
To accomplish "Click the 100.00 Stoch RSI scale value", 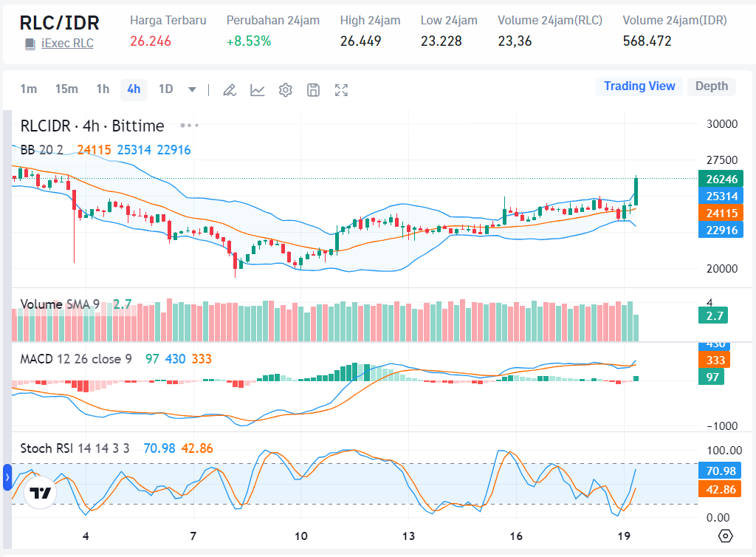I will click(x=724, y=451).
